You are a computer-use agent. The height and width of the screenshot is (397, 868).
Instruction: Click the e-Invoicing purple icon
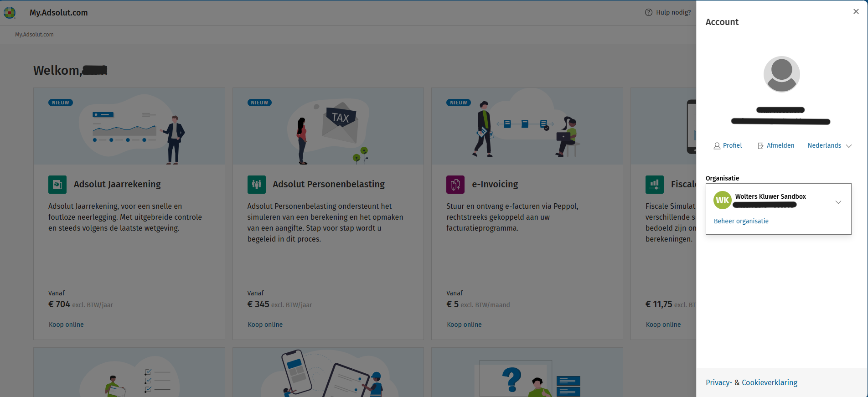(x=455, y=185)
